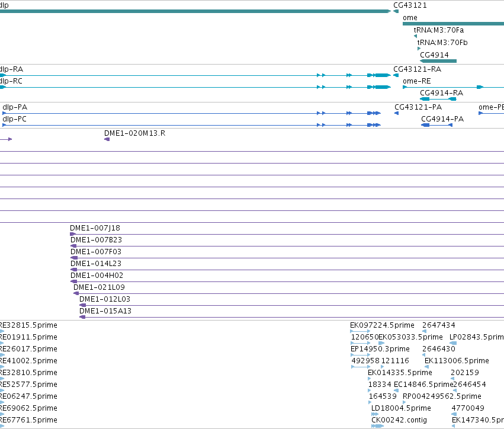Image resolution: width=504 pixels, height=429 pixels.
Task: Click the 18334 EST label
Action: coord(380,385)
